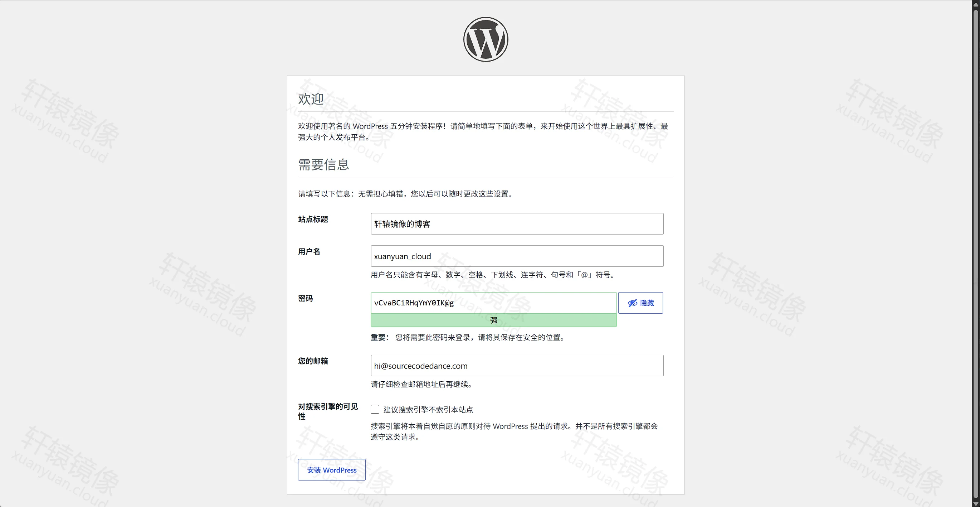The image size is (980, 507).
Task: Click the 重要： password warning text
Action: pos(468,337)
